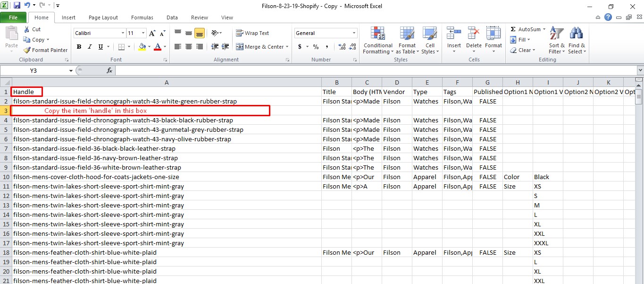Apply the red Font Color

[x=157, y=47]
